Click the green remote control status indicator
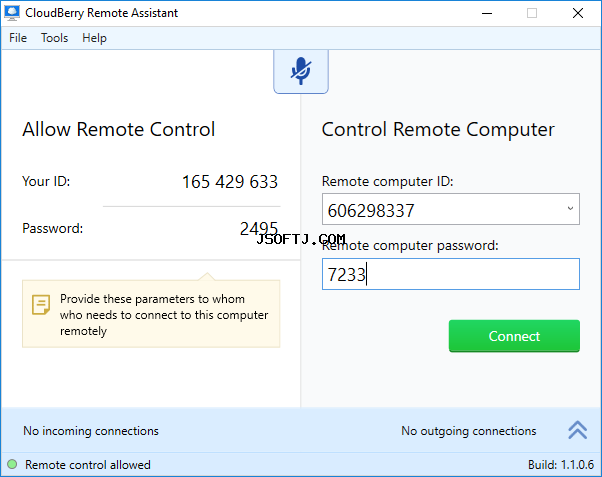 pyautogui.click(x=12, y=464)
